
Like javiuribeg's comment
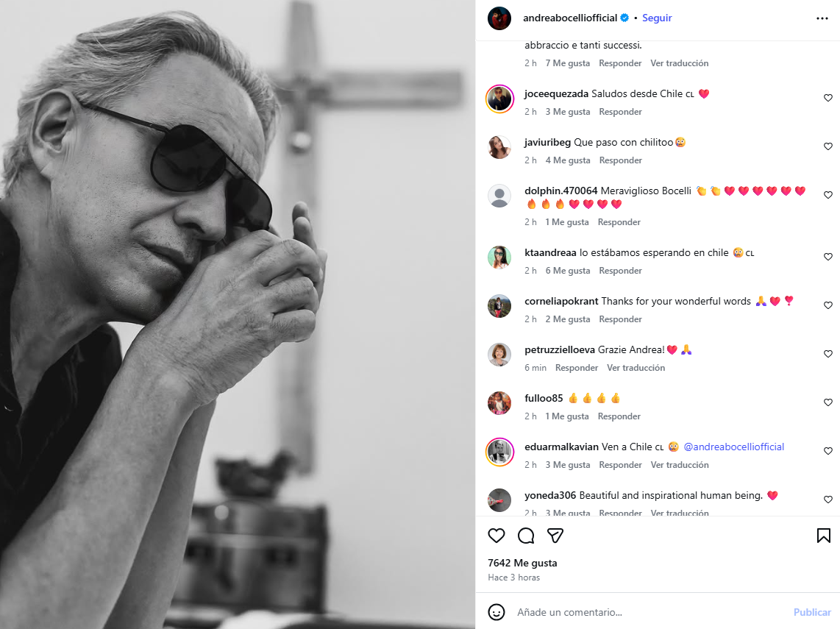[x=827, y=146]
